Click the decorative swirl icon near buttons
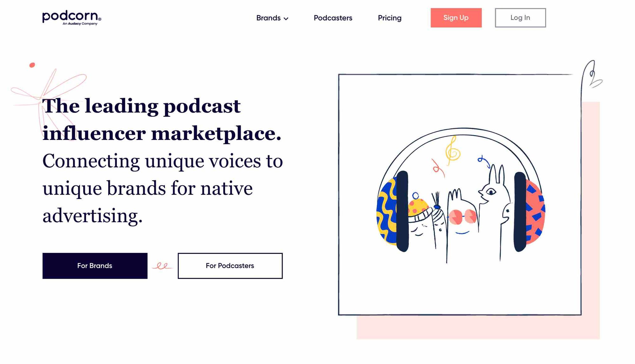635x364 pixels. (x=163, y=266)
